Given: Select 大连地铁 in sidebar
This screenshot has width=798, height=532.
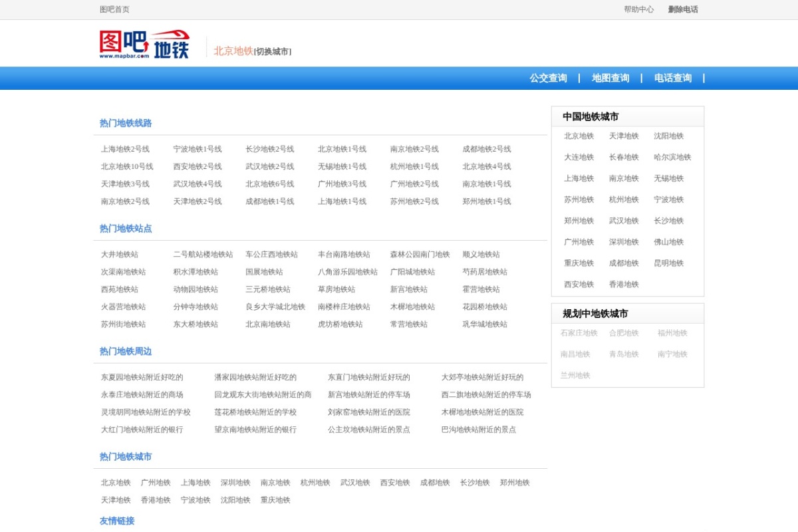Looking at the screenshot, I should click(x=579, y=157).
